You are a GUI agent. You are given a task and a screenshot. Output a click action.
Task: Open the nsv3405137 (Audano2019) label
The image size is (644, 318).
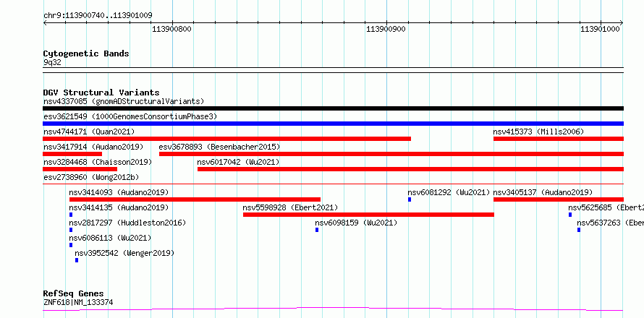point(543,192)
